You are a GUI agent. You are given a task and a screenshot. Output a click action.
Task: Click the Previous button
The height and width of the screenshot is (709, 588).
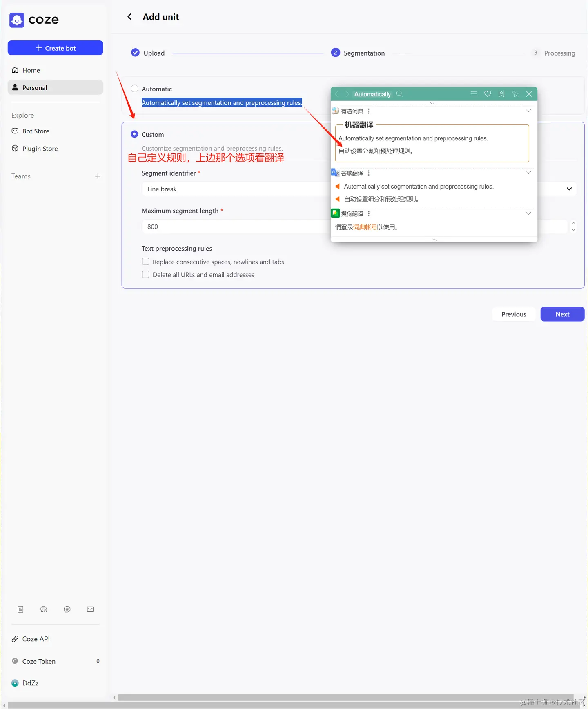(514, 314)
